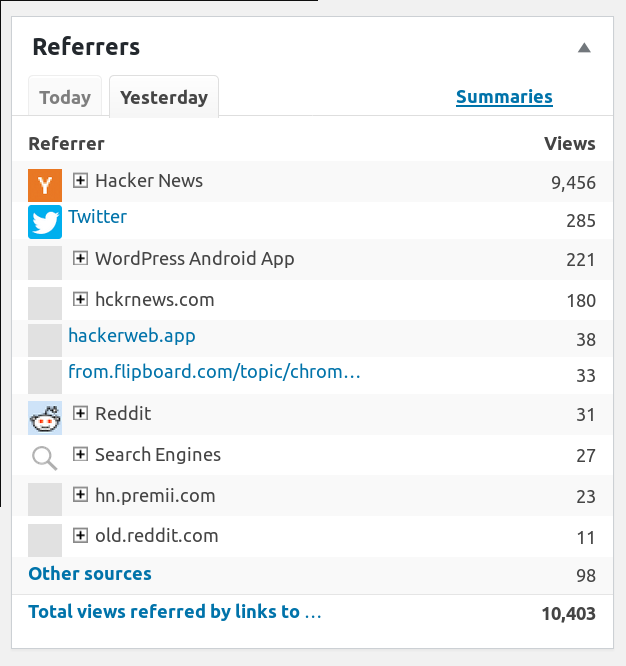Expand the hckrnews.com referrer details
Image resolution: width=626 pixels, height=666 pixels.
click(81, 299)
